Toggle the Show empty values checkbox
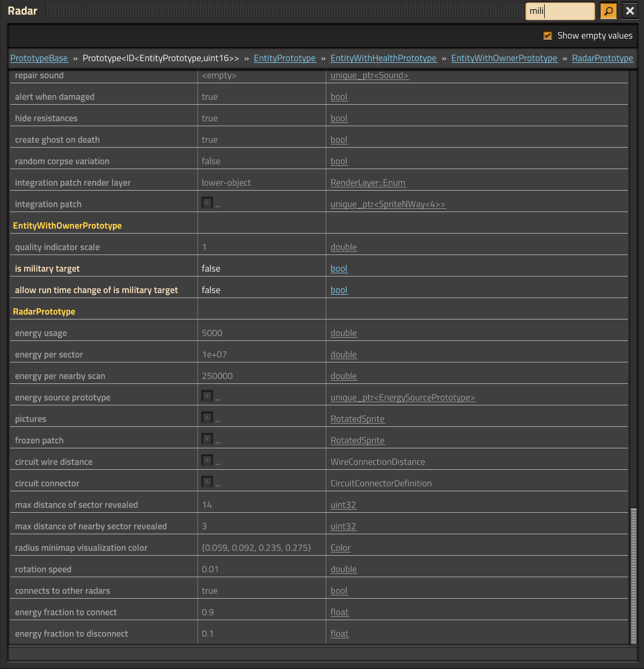Viewport: 644px width, 669px height. [x=547, y=35]
